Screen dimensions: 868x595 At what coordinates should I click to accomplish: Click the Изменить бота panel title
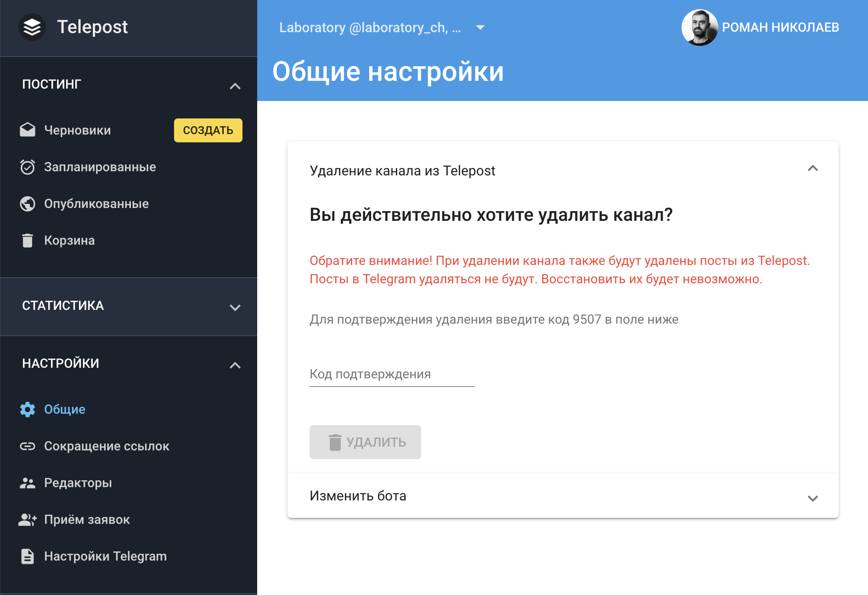point(358,496)
